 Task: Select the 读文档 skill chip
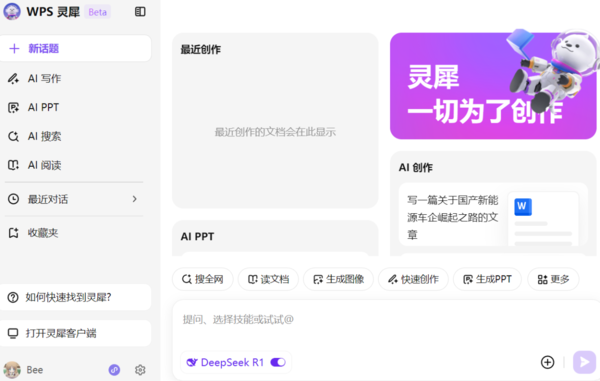click(268, 279)
